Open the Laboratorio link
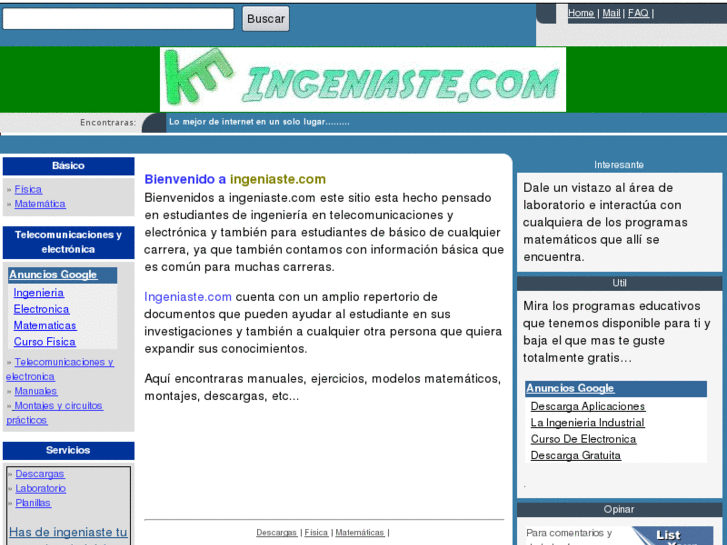727x545 pixels. click(41, 488)
